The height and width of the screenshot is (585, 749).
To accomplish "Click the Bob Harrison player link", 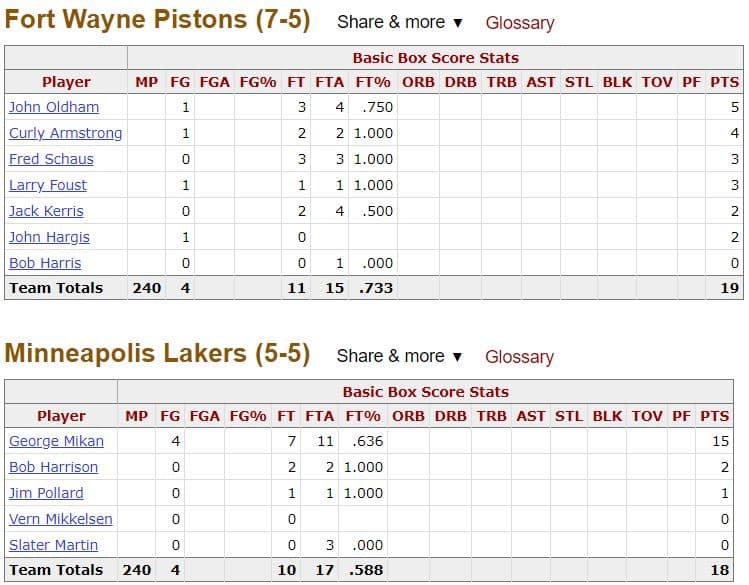I will pos(53,467).
